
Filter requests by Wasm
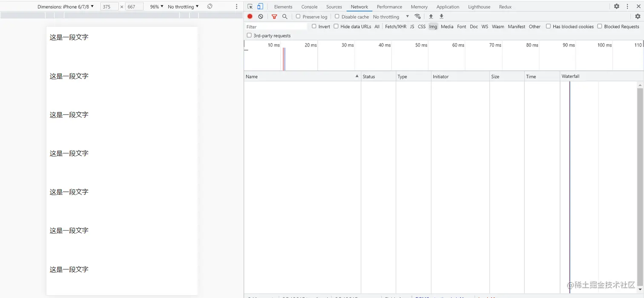click(x=498, y=26)
